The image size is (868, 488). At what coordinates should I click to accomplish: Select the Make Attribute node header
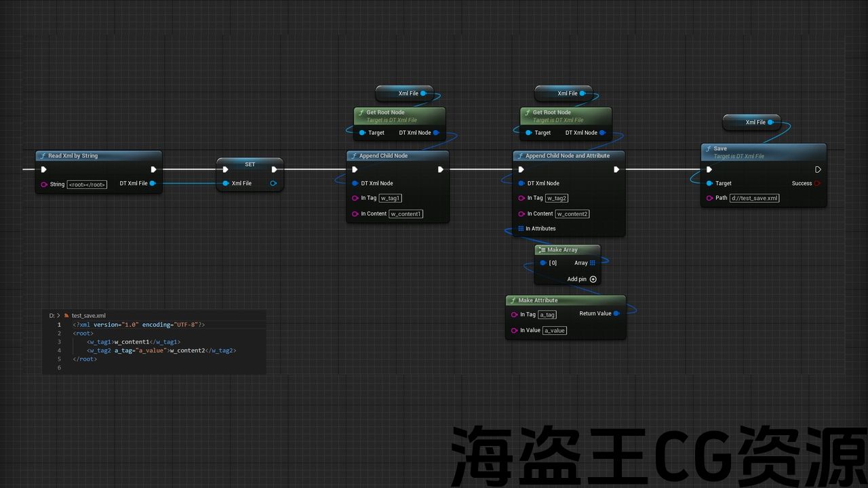(x=565, y=300)
